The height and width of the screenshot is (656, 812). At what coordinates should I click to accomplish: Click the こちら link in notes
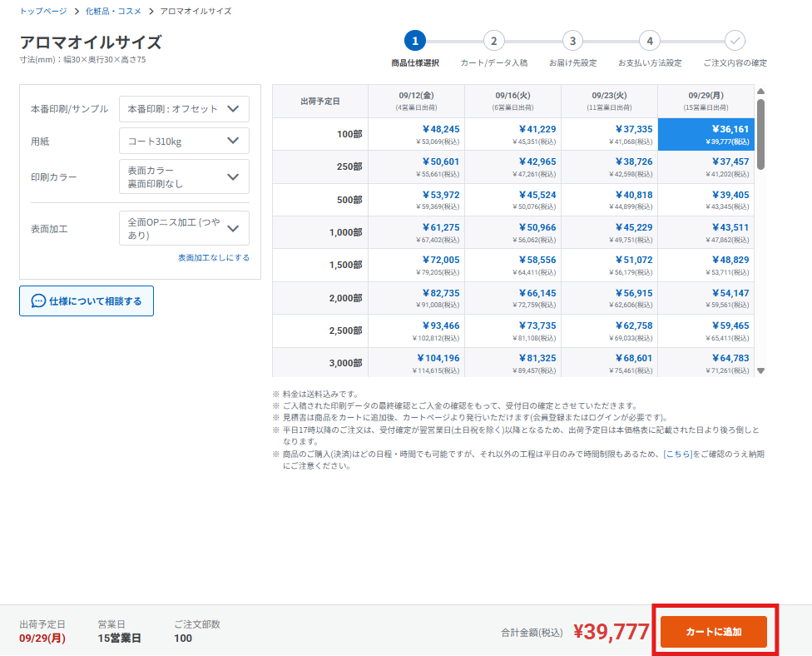pos(678,454)
